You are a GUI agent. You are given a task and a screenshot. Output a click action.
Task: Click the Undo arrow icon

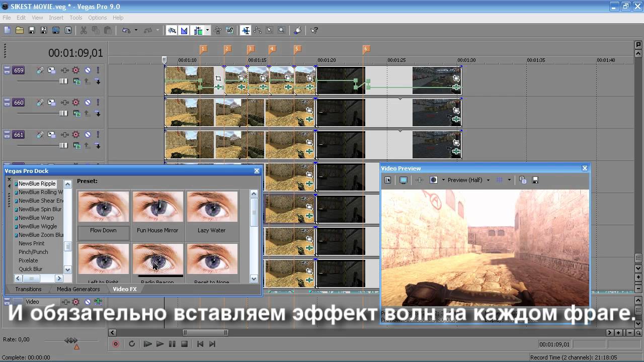click(x=126, y=31)
